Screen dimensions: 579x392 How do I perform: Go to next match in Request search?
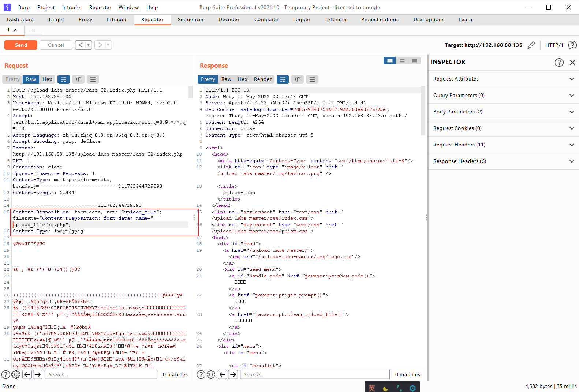(38, 374)
